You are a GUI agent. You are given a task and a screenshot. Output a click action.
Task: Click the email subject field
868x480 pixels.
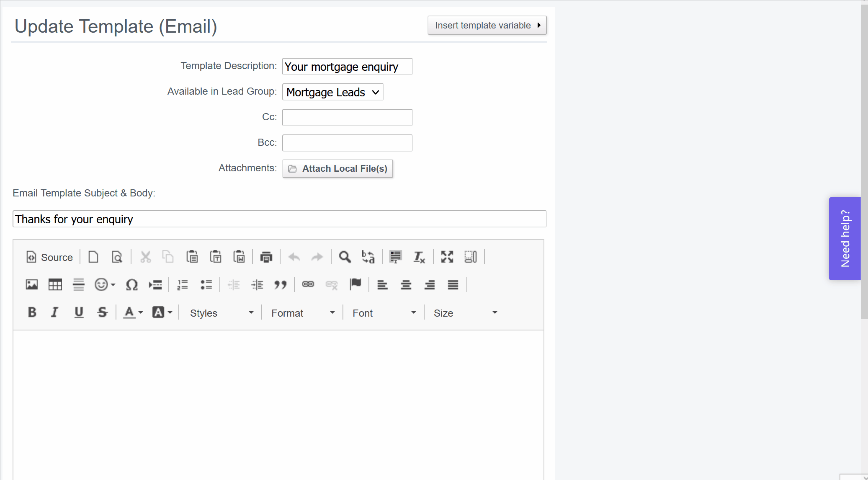(x=279, y=219)
